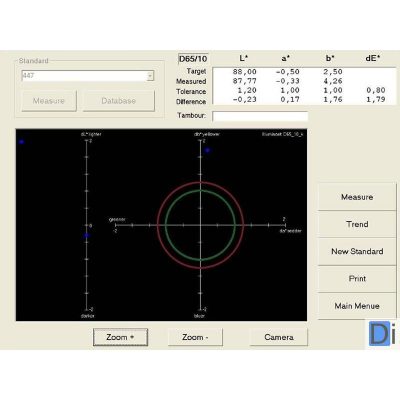Click the blue marker on lightness axis
This screenshot has height=400, width=400.
(x=87, y=235)
